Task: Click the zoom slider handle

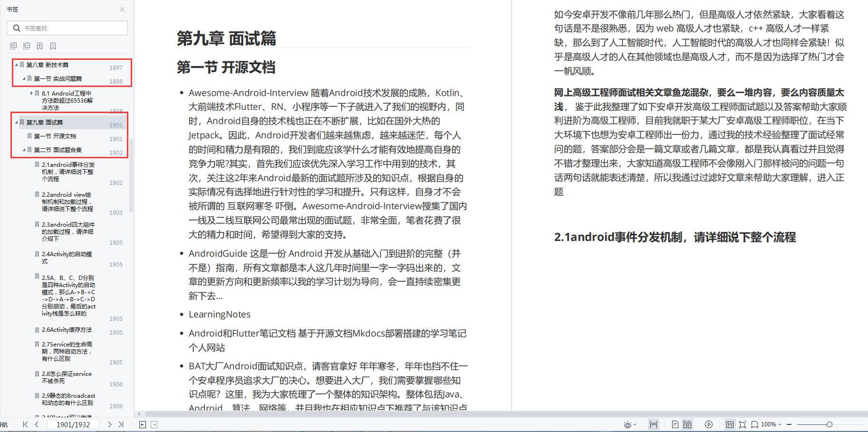Action: [829, 424]
